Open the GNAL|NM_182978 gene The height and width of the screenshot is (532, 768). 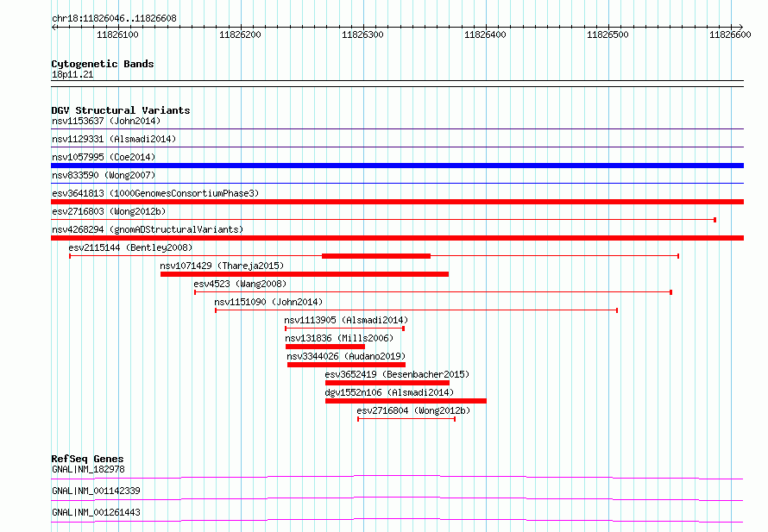(x=88, y=469)
